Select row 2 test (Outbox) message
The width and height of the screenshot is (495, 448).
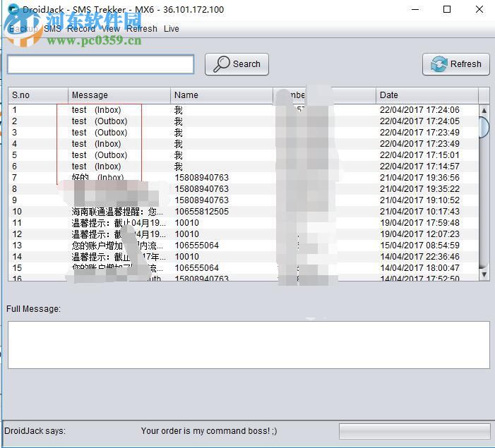point(100,121)
